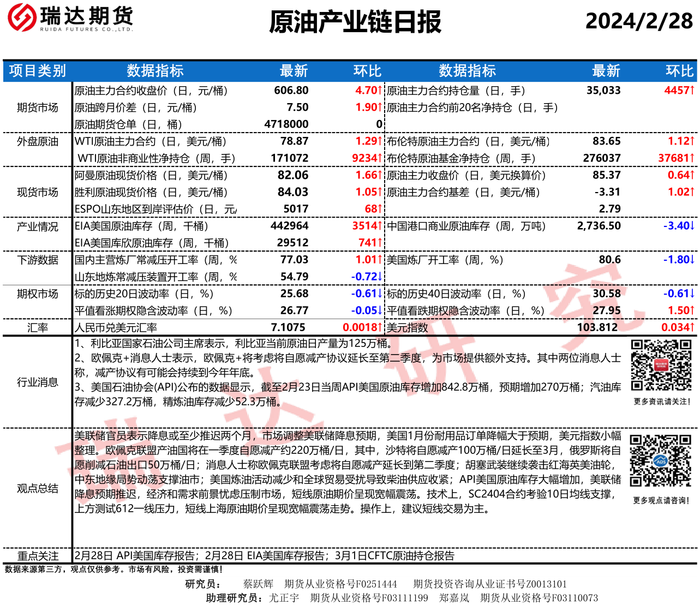Click the blue down arrow after -3.40
Screen dimensions: 700x605
tap(692, 226)
